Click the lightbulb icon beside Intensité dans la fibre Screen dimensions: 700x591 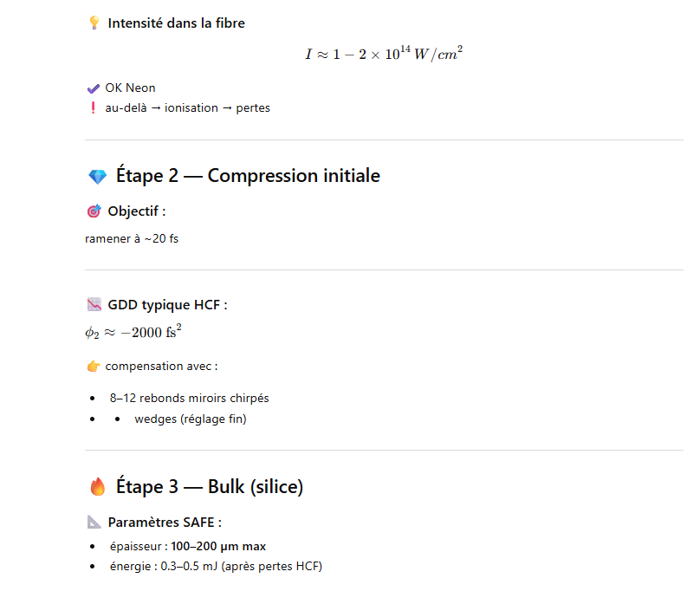(x=94, y=23)
